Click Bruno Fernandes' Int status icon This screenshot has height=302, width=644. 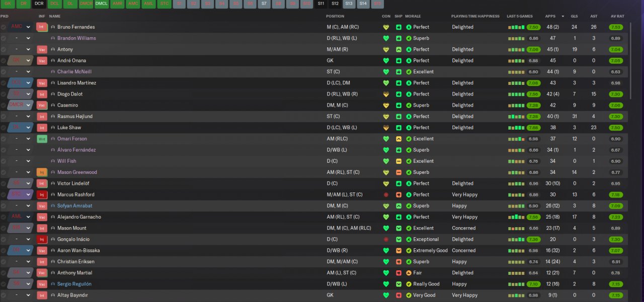(42, 27)
